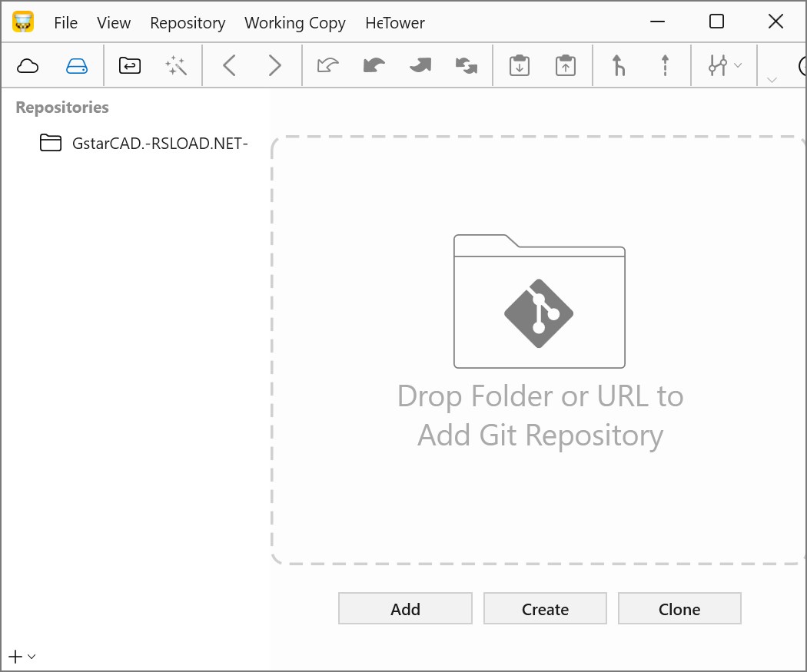Click the Git folder drop zone
Image resolution: width=807 pixels, height=672 pixels.
tap(539, 350)
